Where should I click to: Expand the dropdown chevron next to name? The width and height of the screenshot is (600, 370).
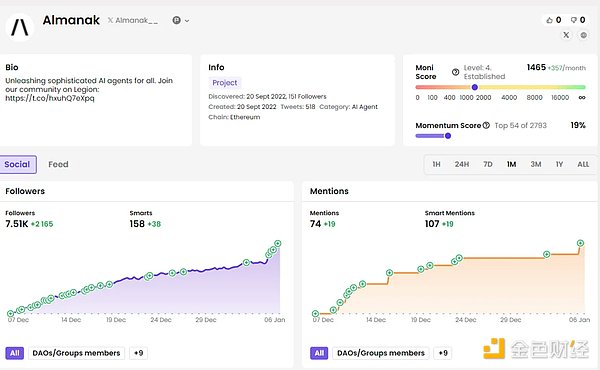point(187,21)
